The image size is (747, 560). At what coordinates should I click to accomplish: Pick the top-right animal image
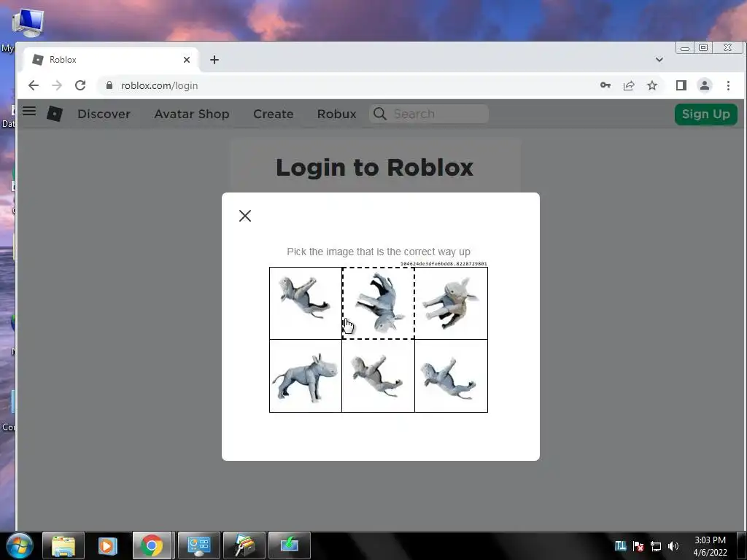point(451,303)
